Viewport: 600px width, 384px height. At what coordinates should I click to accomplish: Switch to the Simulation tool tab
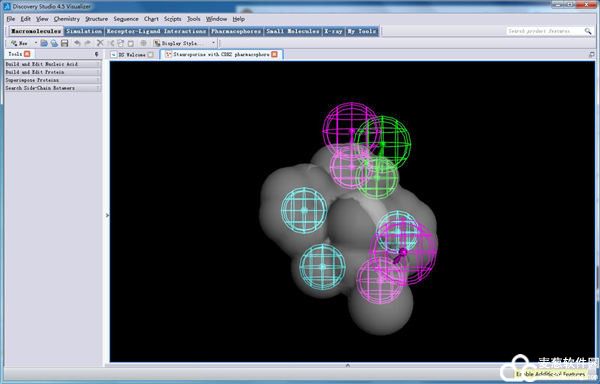coord(84,31)
